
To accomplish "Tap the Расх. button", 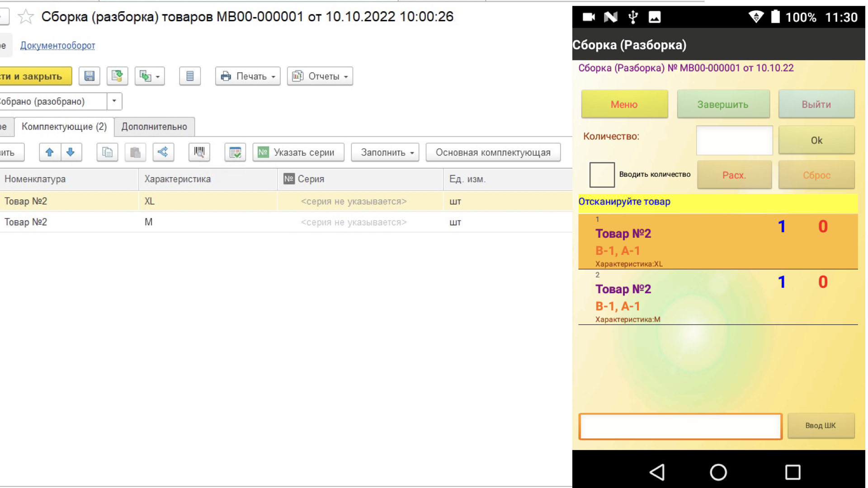I will tap(734, 175).
